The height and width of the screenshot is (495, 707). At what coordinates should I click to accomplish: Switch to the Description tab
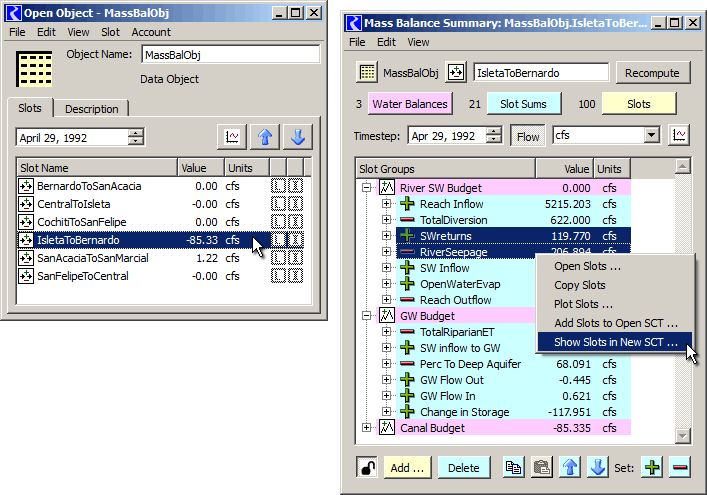[x=92, y=109]
